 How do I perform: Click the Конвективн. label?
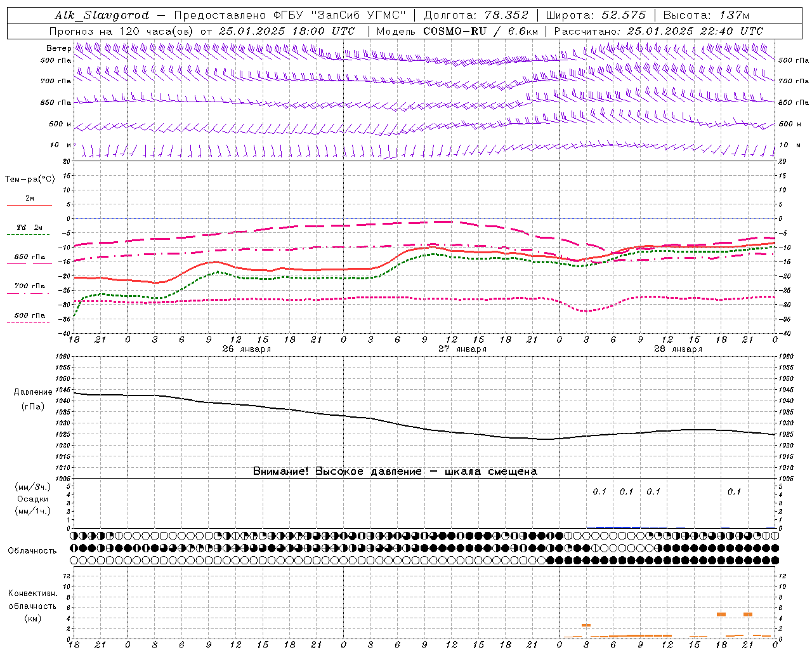coord(32,594)
